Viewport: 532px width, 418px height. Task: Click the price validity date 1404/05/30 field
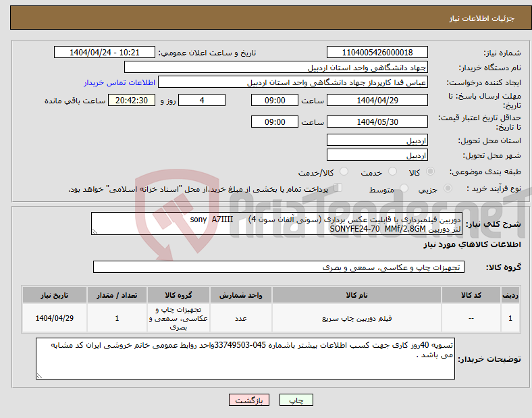(x=377, y=122)
